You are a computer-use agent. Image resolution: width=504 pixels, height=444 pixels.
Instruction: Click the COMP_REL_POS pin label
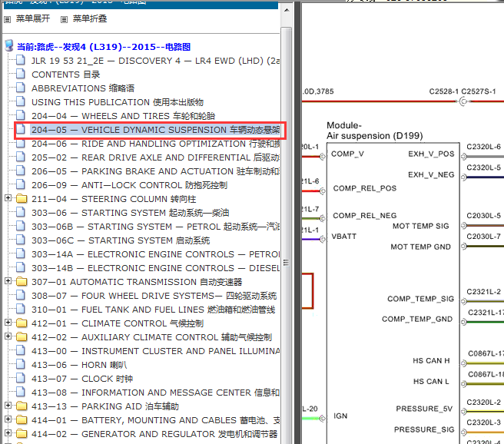pos(365,188)
